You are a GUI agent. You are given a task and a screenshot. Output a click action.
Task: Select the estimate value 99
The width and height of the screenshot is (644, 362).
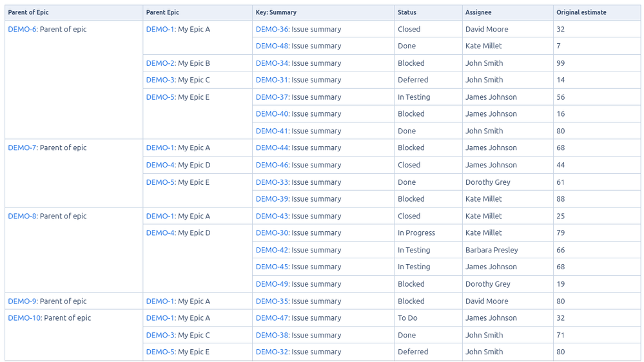(561, 63)
